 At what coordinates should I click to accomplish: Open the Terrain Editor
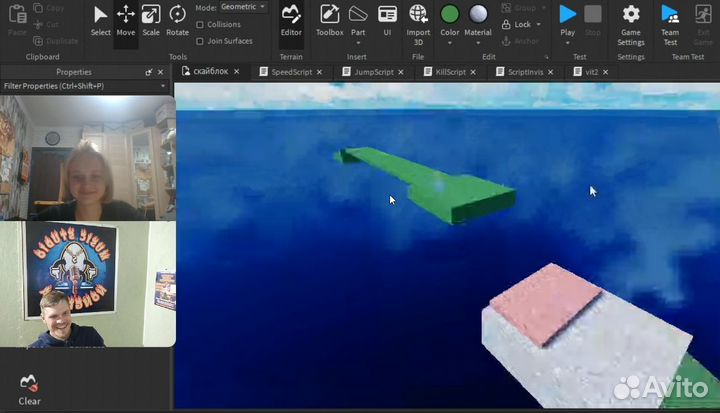point(291,19)
